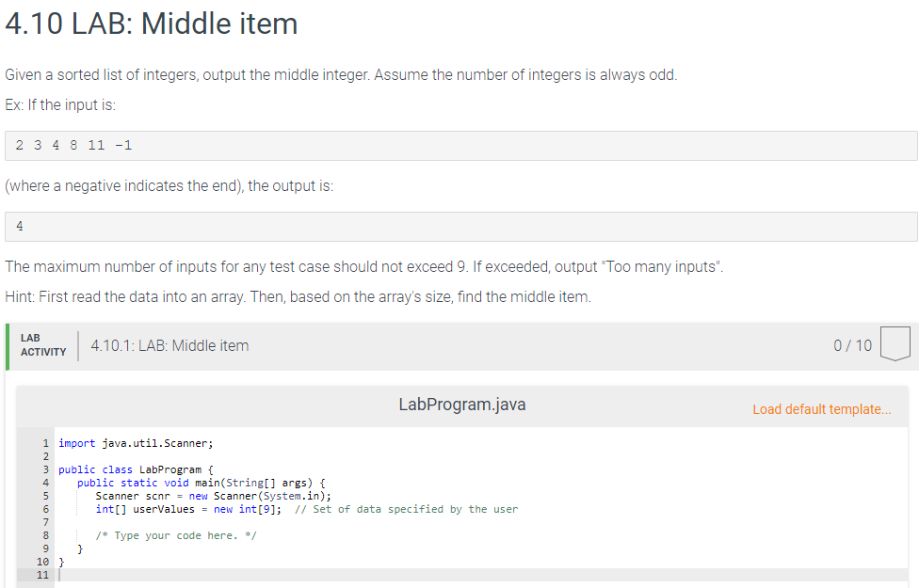Click the Scanner scnr initialization line
This screenshot has width=919, height=588.
pos(214,496)
